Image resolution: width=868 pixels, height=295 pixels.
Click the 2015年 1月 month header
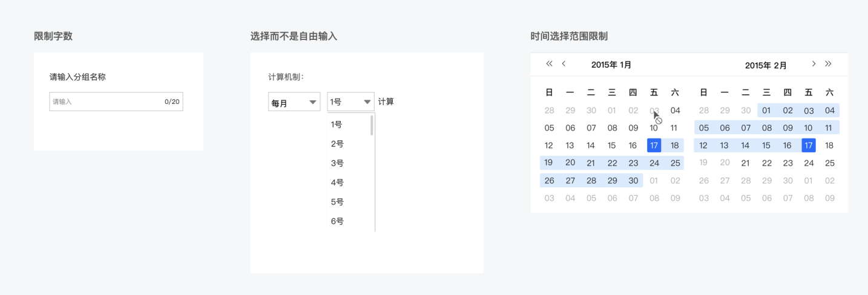pyautogui.click(x=611, y=65)
